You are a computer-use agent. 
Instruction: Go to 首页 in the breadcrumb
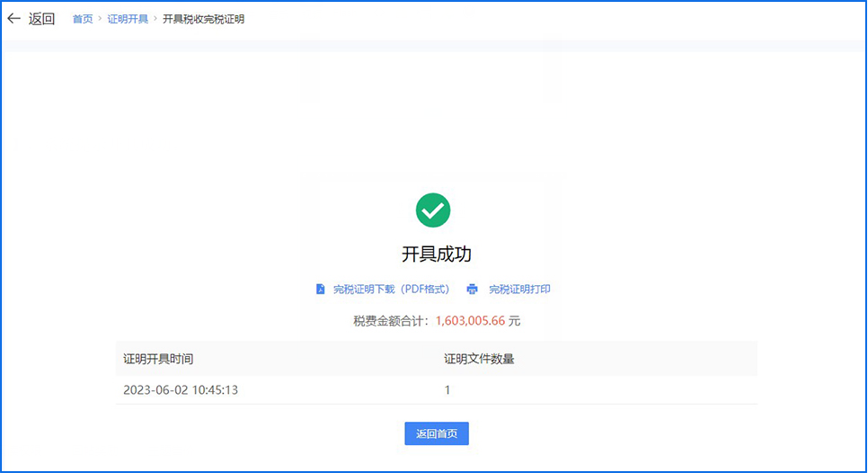[x=82, y=19]
